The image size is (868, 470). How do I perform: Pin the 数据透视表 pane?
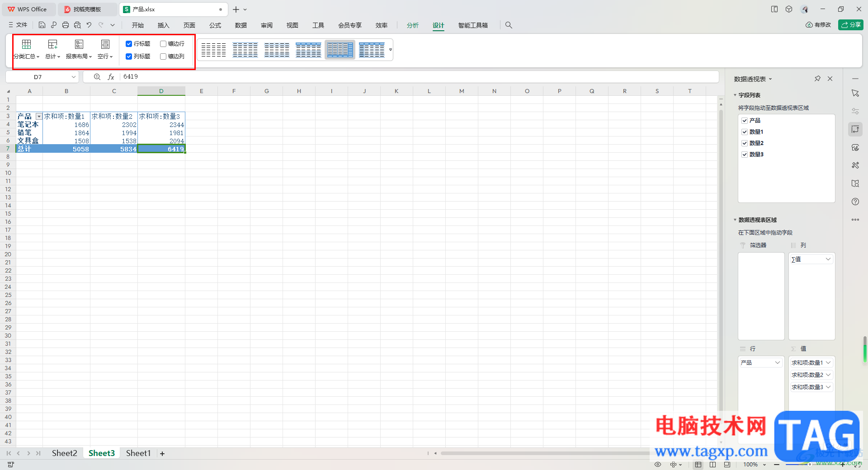pos(817,79)
